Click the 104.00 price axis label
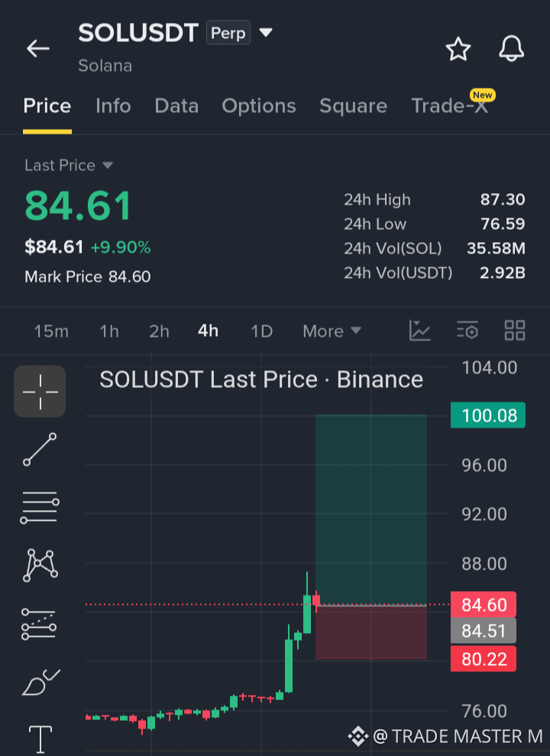This screenshot has height=756, width=550. pyautogui.click(x=489, y=368)
